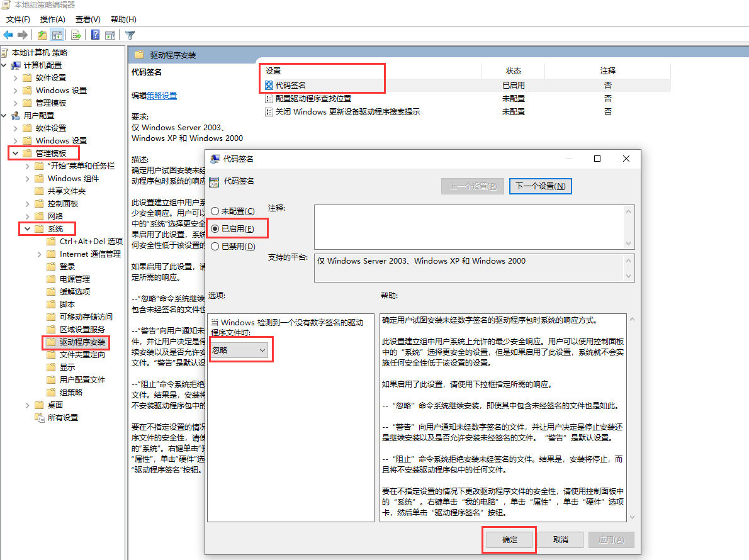Image resolution: width=749 pixels, height=560 pixels.
Task: Collapse the 系统 tree node
Action: (28, 229)
